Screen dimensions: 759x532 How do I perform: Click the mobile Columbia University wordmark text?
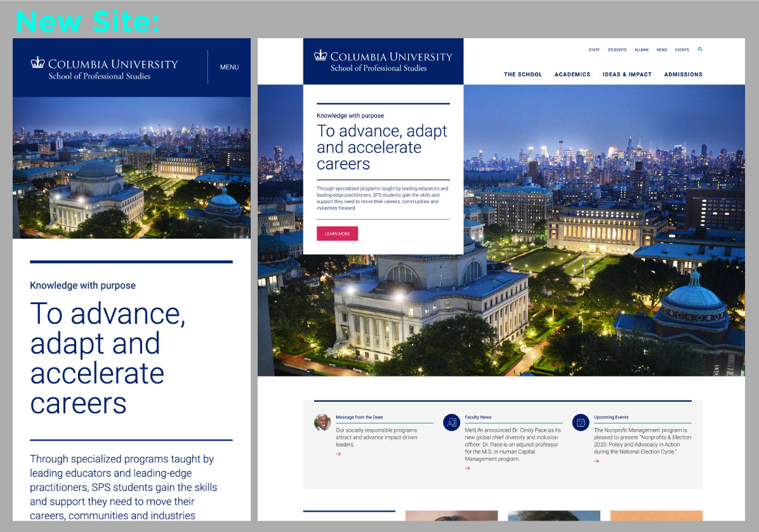113,64
